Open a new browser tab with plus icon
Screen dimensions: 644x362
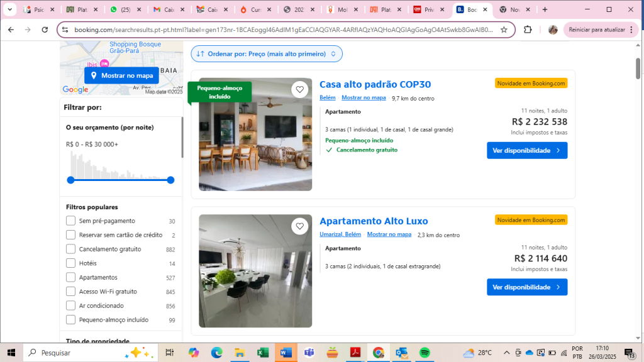click(545, 9)
